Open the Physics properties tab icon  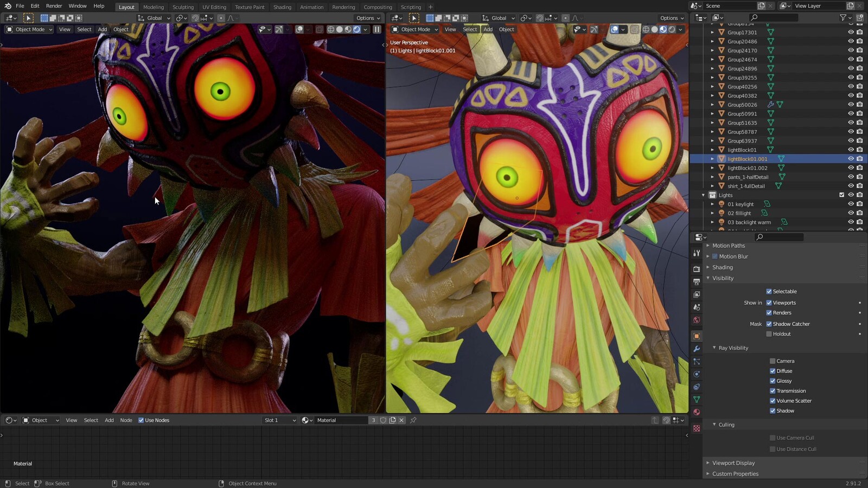[697, 374]
